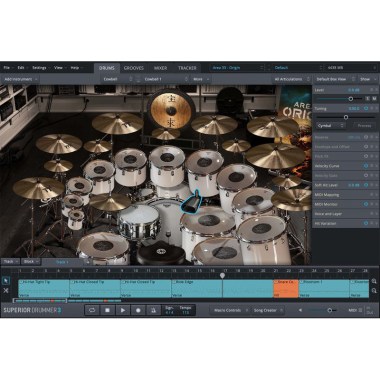Arm recording with the Record button
The image size is (380, 380).
click(x=138, y=310)
